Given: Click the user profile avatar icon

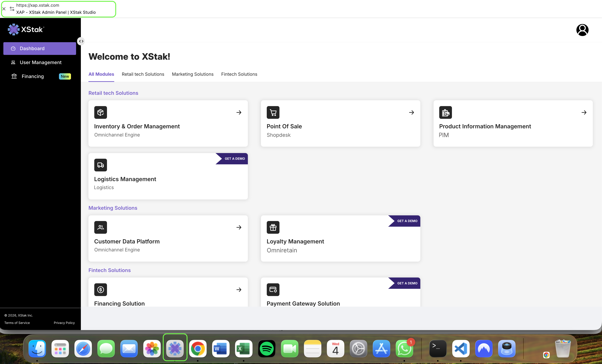Looking at the screenshot, I should click(x=582, y=30).
